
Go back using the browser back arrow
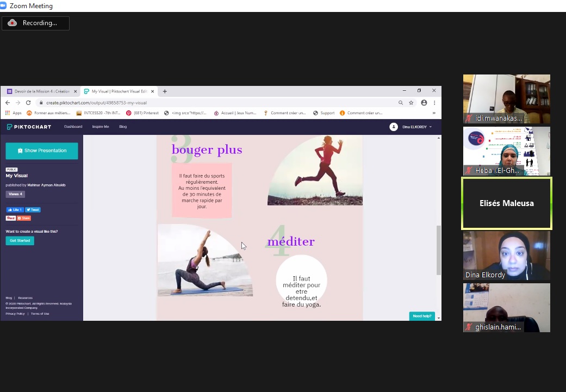point(8,103)
